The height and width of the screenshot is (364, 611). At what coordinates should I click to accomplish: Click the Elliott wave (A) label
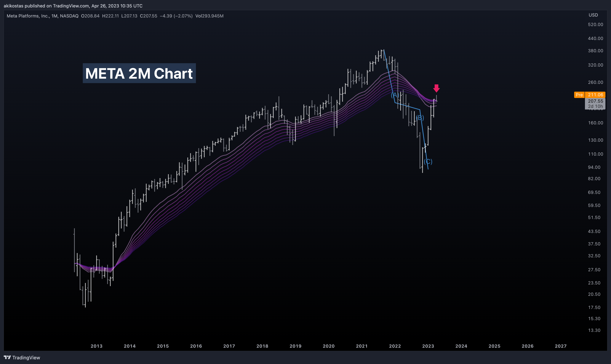(x=395, y=95)
